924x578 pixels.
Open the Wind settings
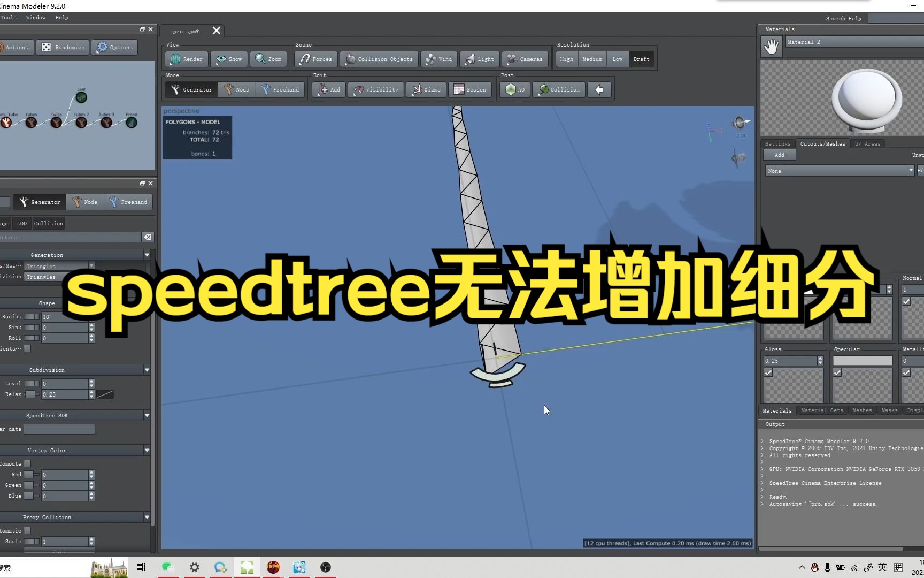(439, 59)
